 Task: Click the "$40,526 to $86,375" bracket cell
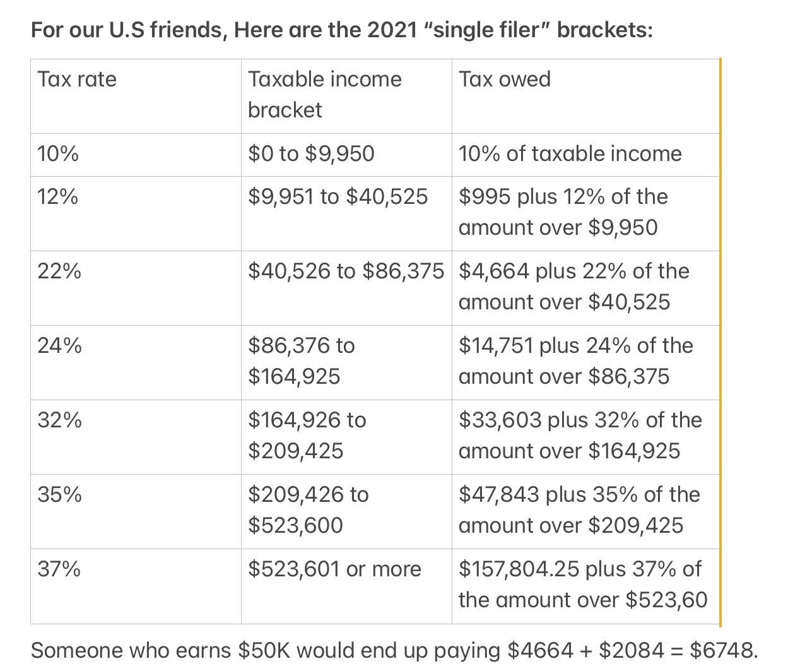[x=346, y=271]
